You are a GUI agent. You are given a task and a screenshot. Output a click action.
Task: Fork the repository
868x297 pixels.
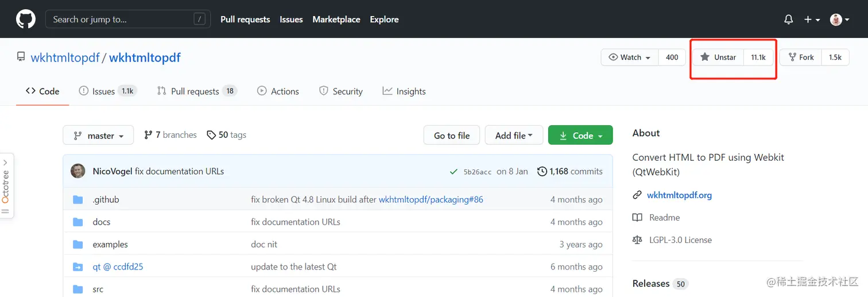pos(801,57)
